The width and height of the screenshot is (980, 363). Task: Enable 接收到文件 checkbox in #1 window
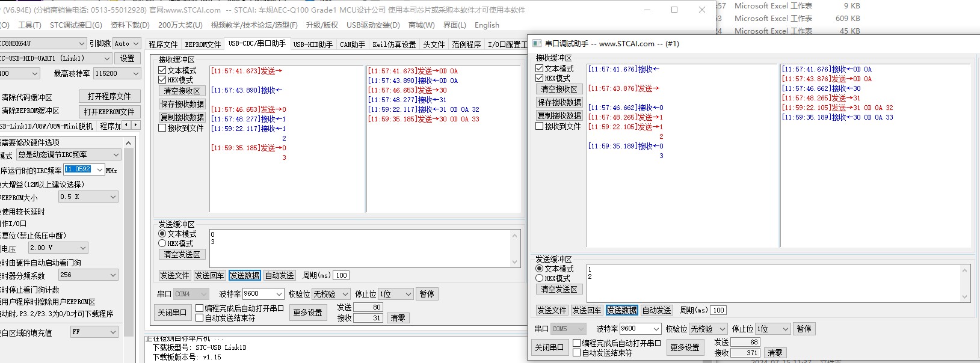[540, 126]
